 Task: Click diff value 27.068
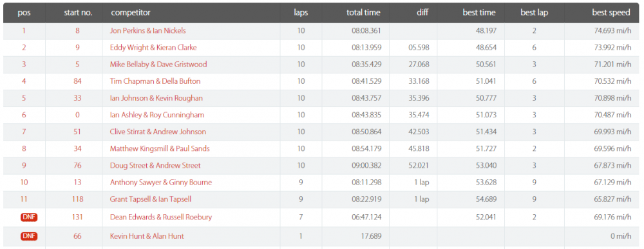tap(419, 65)
